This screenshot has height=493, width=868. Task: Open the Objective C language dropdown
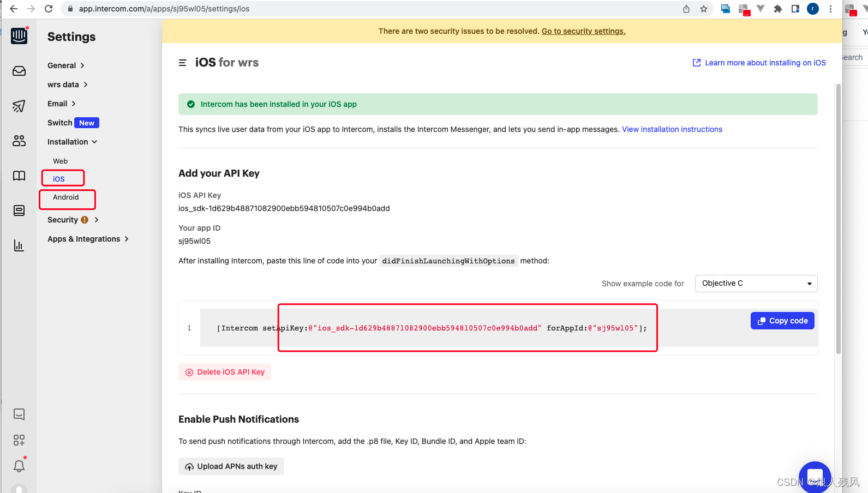tap(756, 284)
